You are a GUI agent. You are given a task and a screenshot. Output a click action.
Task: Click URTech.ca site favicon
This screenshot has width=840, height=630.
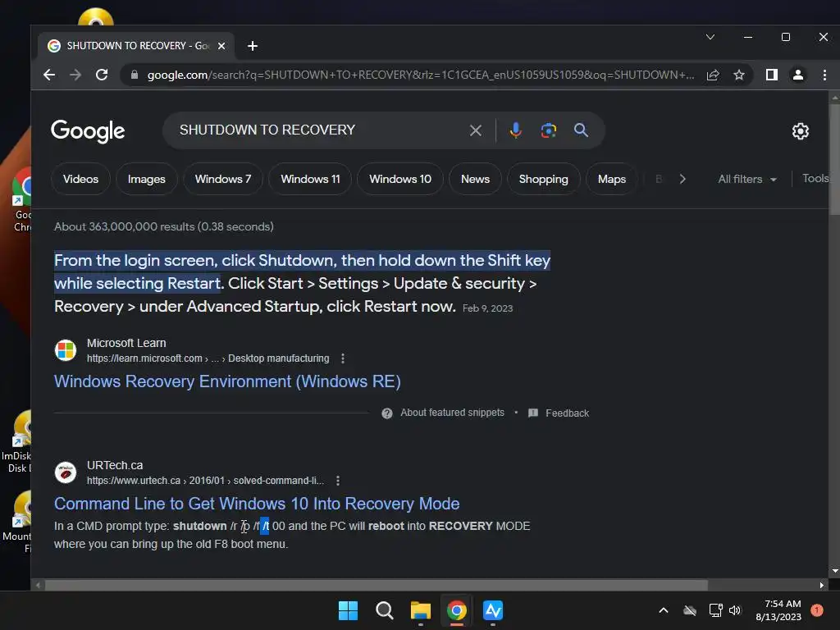point(66,472)
